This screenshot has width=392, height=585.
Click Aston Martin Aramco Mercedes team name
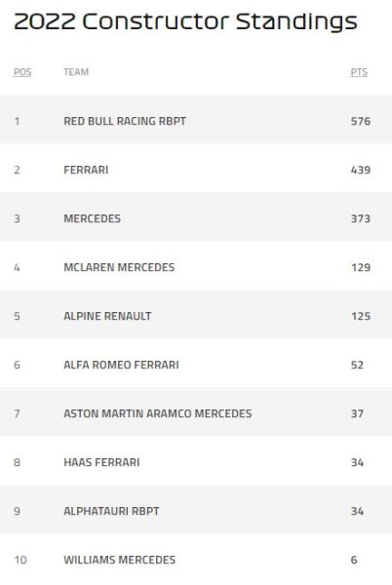157,413
